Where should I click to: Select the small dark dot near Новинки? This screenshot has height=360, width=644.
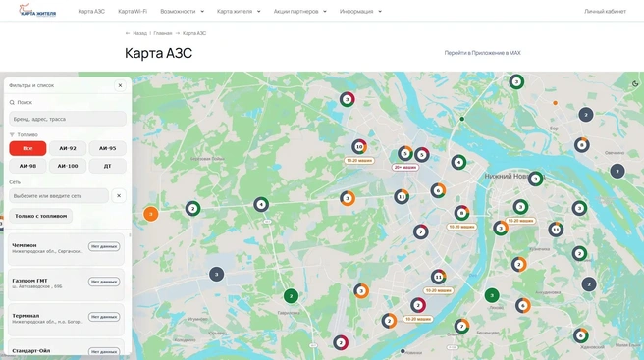click(x=402, y=351)
